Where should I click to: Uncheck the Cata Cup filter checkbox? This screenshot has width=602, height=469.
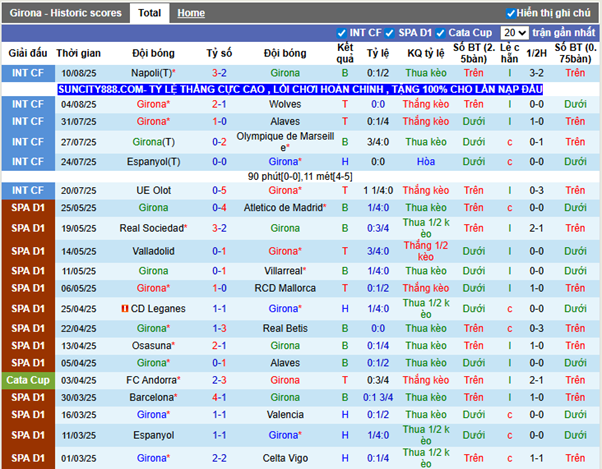[440, 33]
